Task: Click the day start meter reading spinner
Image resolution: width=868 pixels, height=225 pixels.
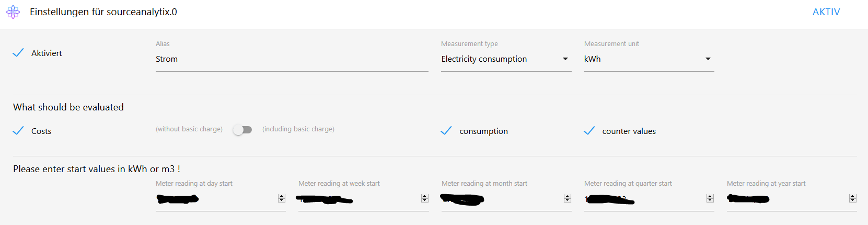Action: tap(282, 198)
